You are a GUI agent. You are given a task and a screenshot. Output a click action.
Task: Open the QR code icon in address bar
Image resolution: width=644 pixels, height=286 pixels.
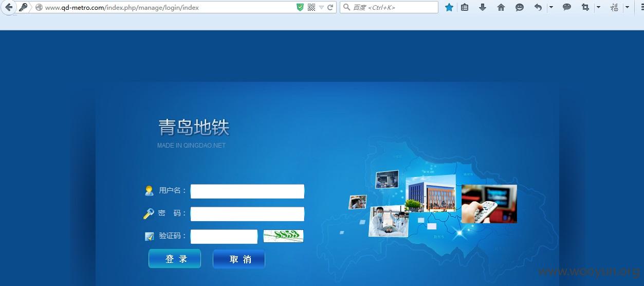(311, 7)
